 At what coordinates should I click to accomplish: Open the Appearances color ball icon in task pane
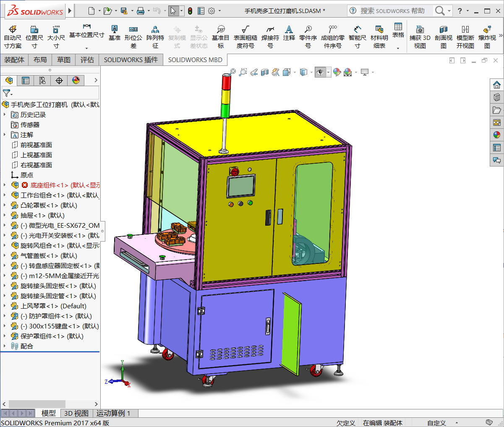coord(497,135)
